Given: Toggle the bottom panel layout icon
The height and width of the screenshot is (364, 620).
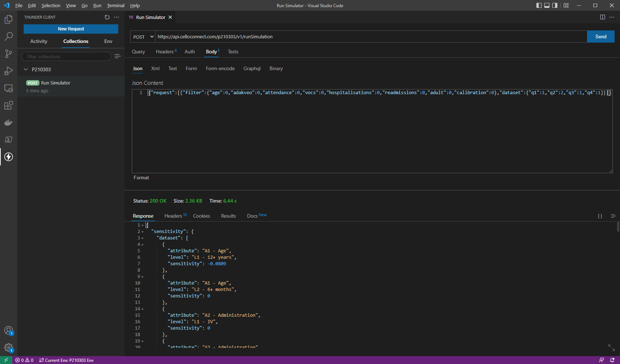Looking at the screenshot, I should coord(547,5).
